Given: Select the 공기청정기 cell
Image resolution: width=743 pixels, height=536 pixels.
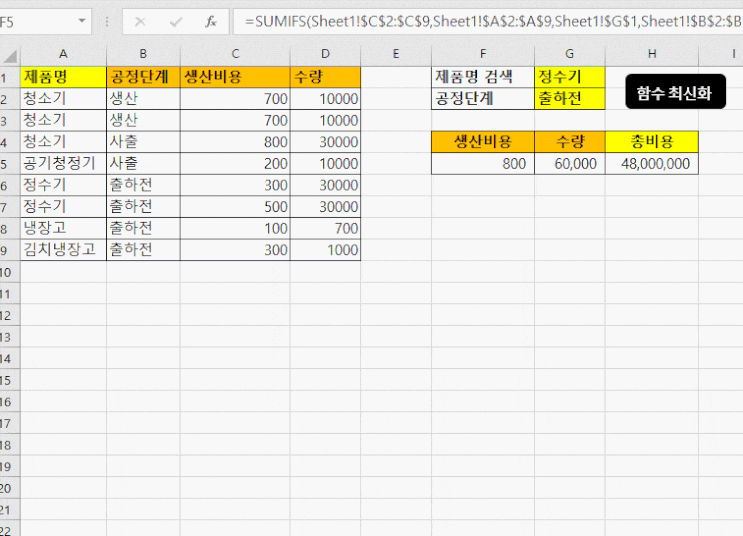Looking at the screenshot, I should [x=63, y=164].
